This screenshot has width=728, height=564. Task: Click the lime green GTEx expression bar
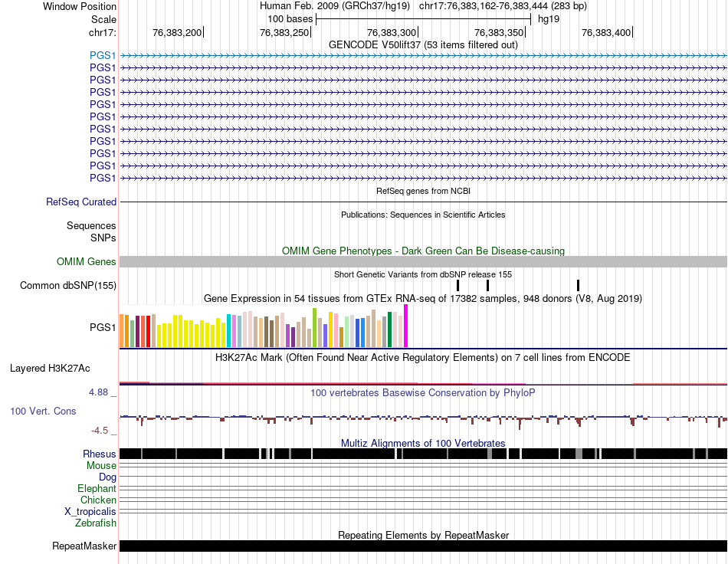pyautogui.click(x=314, y=328)
